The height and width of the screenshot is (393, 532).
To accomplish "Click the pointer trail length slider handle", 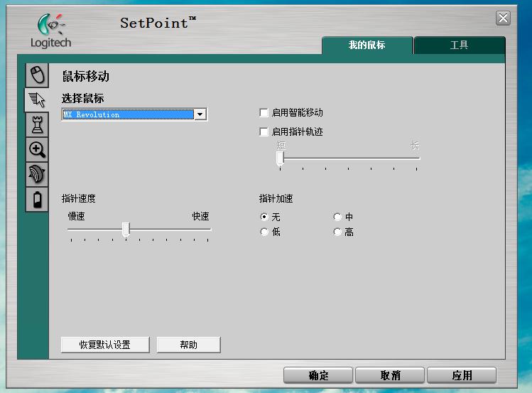I will tap(281, 158).
